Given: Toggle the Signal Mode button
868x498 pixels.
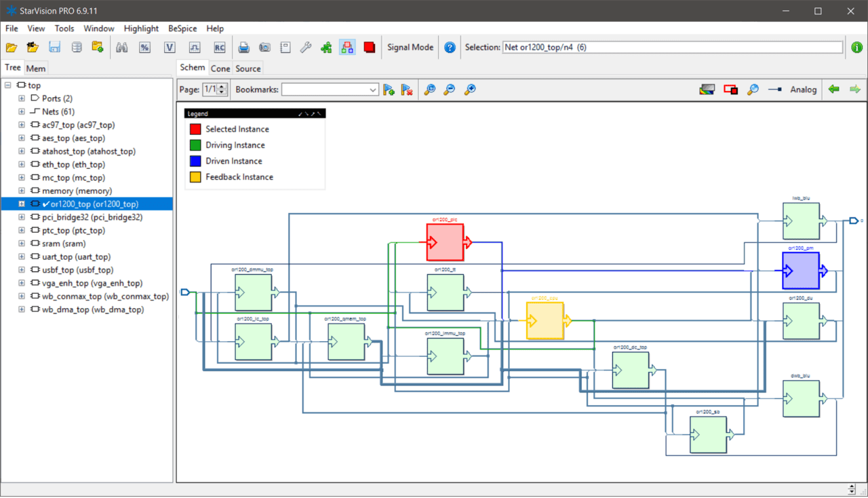Looking at the screenshot, I should [410, 47].
